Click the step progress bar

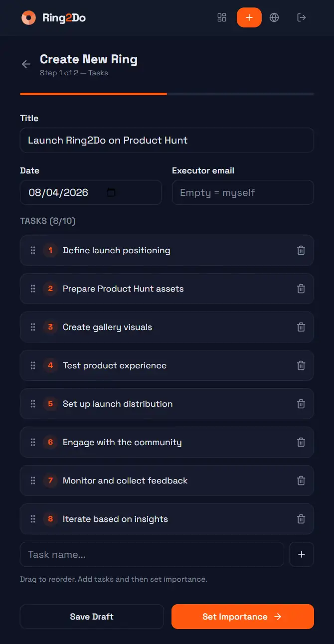tap(167, 94)
